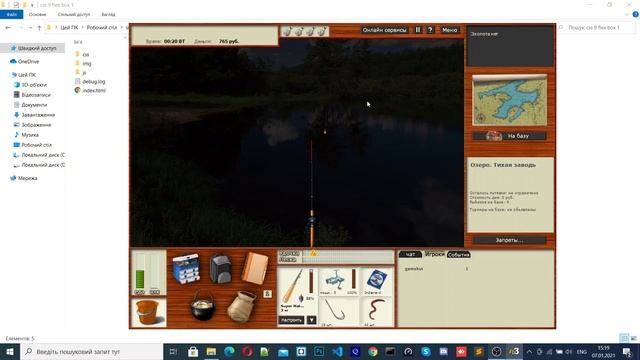Open Photoshop from the taskbar

click(x=319, y=351)
